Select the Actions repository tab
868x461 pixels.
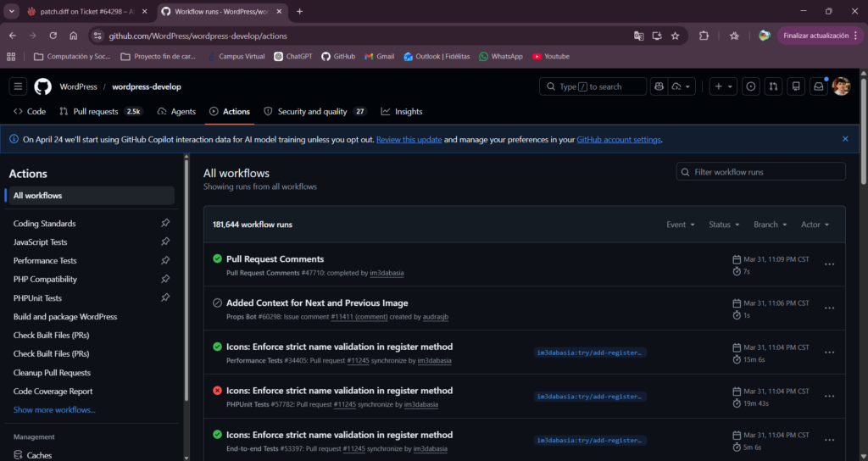click(230, 111)
